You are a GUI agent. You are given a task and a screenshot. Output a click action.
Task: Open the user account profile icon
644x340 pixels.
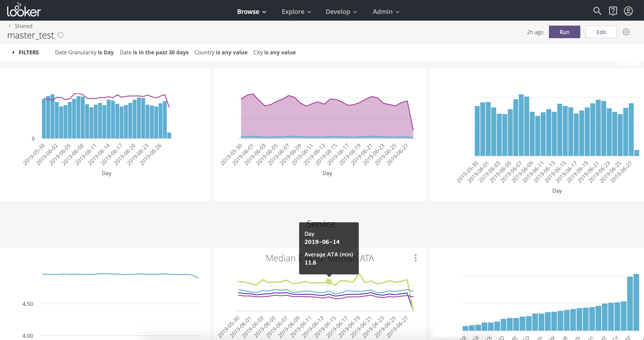[628, 11]
